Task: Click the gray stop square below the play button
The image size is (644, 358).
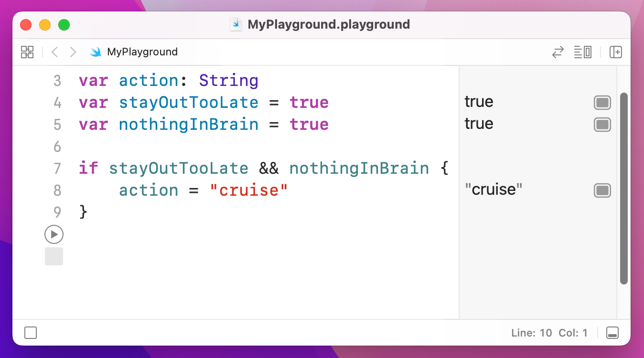Action: tap(54, 256)
